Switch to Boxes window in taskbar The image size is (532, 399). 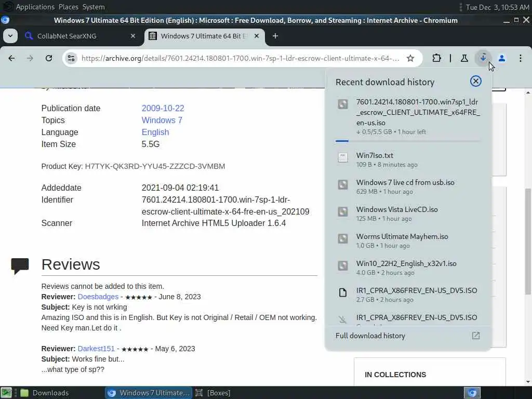(x=214, y=393)
